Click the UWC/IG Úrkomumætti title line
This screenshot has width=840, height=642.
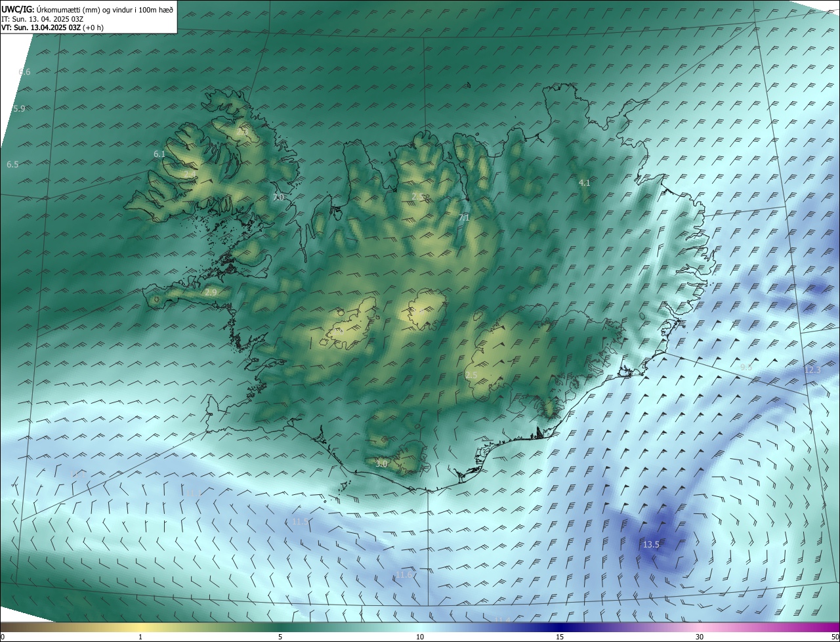coord(87,9)
